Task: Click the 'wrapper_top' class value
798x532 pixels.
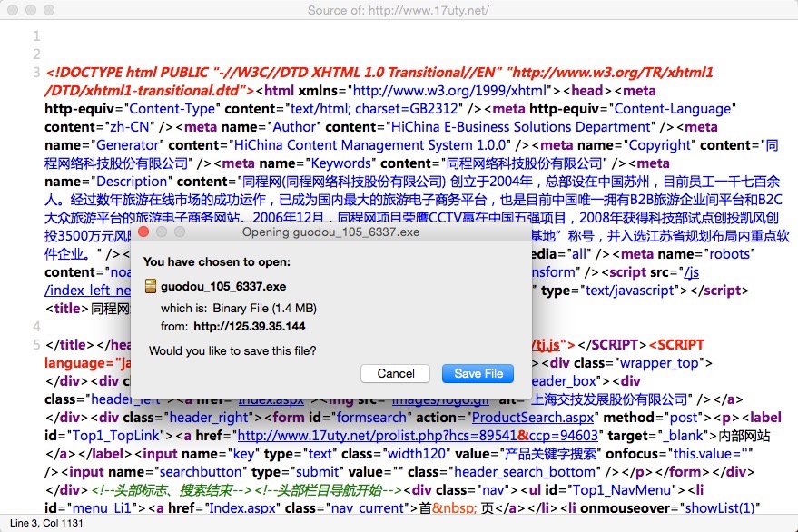Action: pos(661,363)
